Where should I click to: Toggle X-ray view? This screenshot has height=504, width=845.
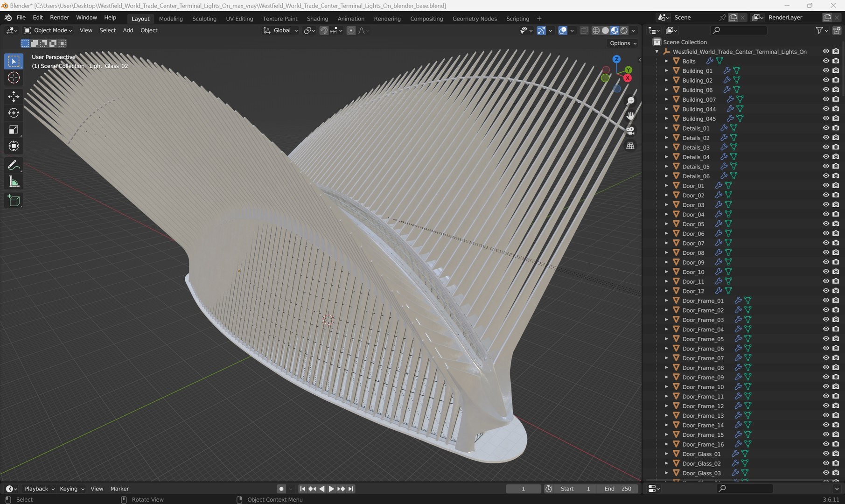[584, 30]
